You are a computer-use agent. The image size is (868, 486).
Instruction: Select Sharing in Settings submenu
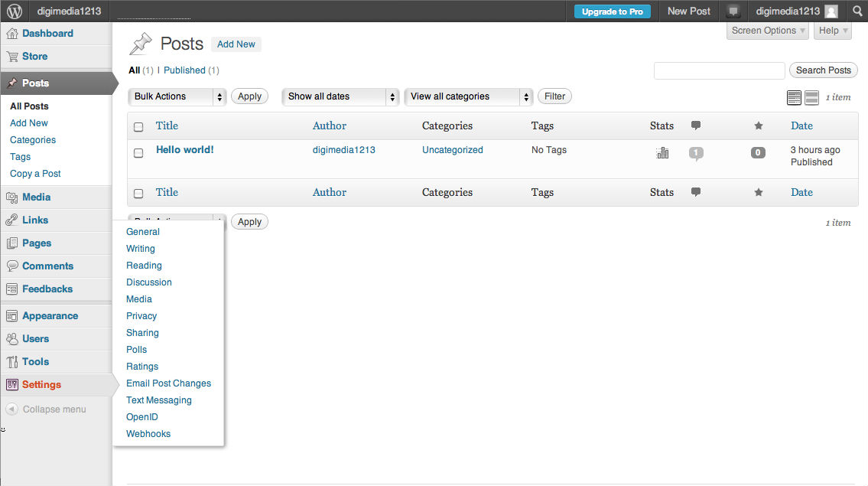pyautogui.click(x=142, y=332)
